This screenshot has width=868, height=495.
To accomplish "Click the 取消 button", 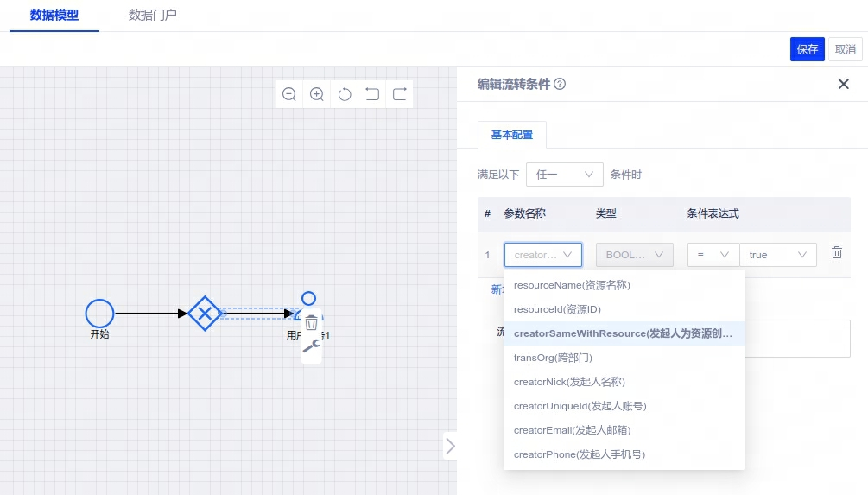I will click(845, 50).
